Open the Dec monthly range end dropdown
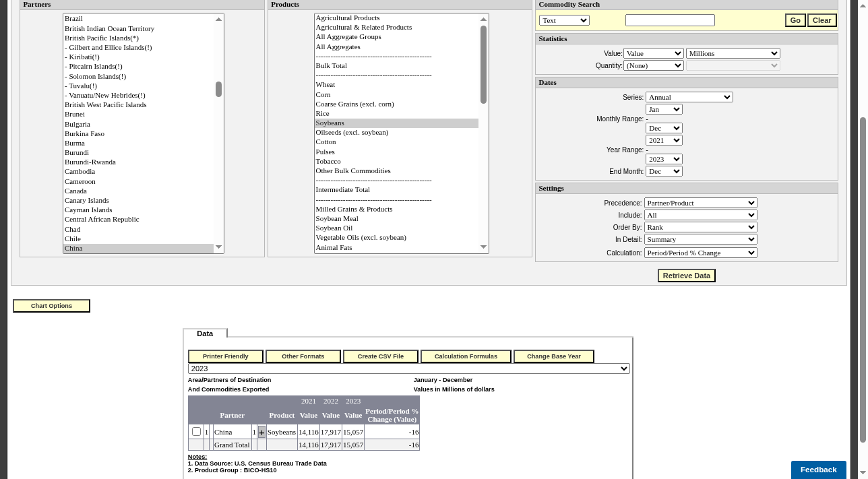Image resolution: width=868 pixels, height=479 pixels. [x=664, y=128]
